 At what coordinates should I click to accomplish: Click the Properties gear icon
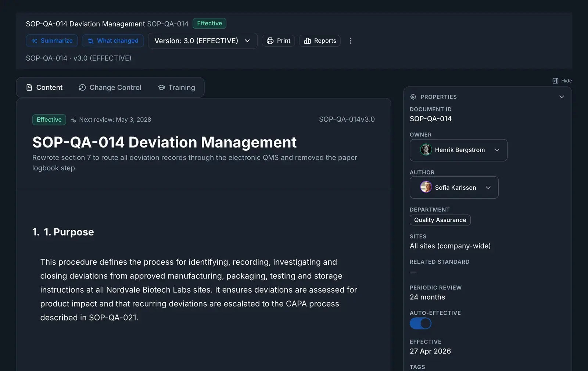(413, 97)
